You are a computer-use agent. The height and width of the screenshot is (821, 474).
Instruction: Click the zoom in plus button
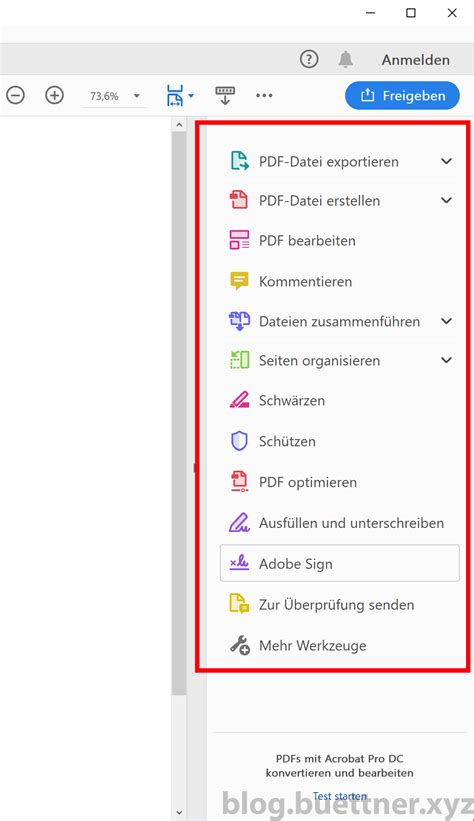click(54, 95)
